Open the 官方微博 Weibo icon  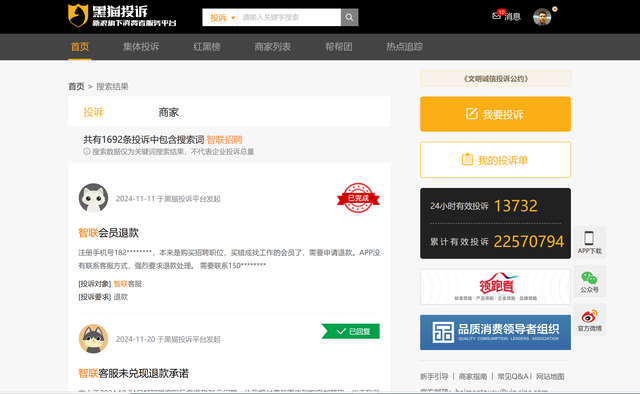pyautogui.click(x=589, y=316)
